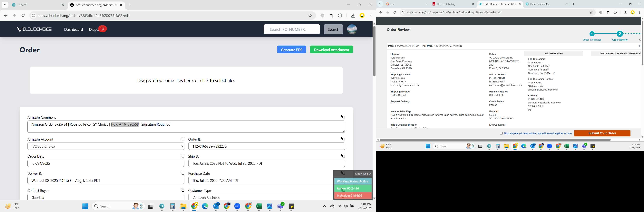Viewport: 644px width, 212px height.
Task: Copy the Amazon Comment field value
Action: point(343,117)
